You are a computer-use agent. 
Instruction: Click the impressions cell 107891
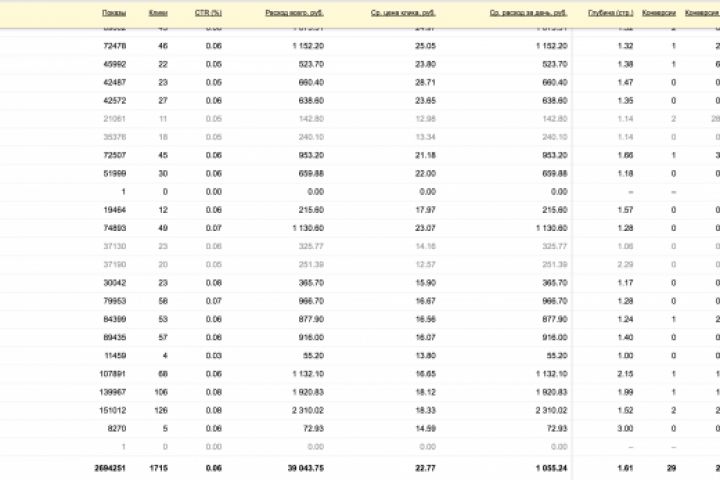coord(110,374)
